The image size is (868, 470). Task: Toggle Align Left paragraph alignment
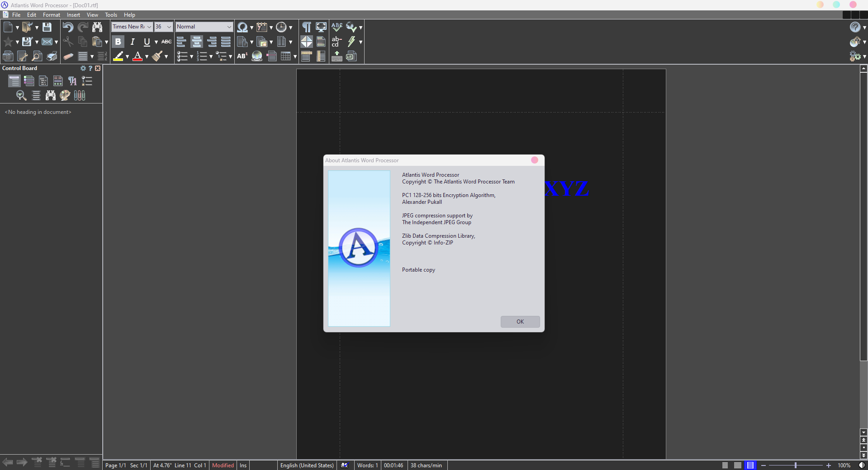182,42
